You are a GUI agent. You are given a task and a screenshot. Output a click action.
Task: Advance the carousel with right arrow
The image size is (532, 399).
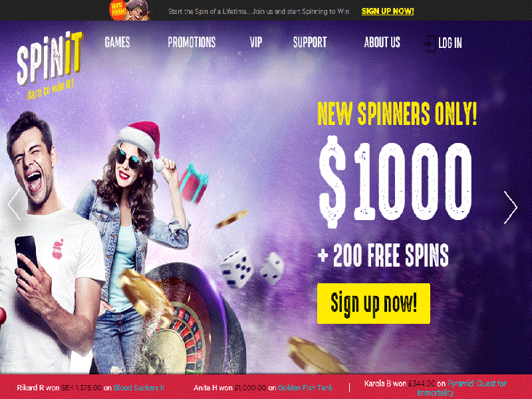(511, 207)
